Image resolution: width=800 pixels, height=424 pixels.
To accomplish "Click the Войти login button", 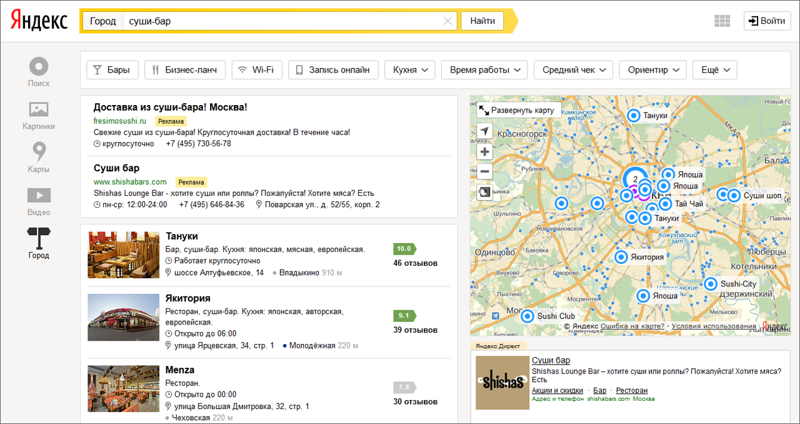I will coord(766,21).
